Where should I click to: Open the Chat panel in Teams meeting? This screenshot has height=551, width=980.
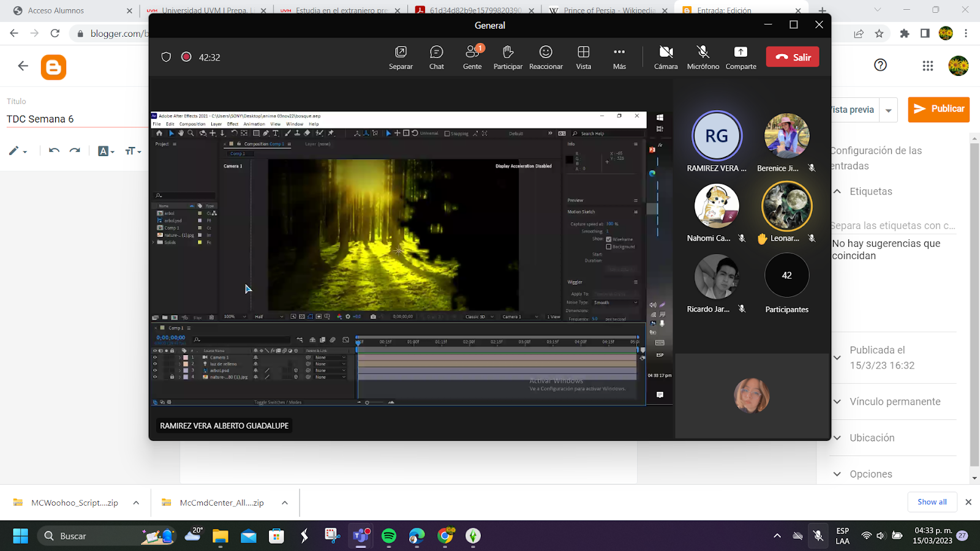[x=436, y=58]
